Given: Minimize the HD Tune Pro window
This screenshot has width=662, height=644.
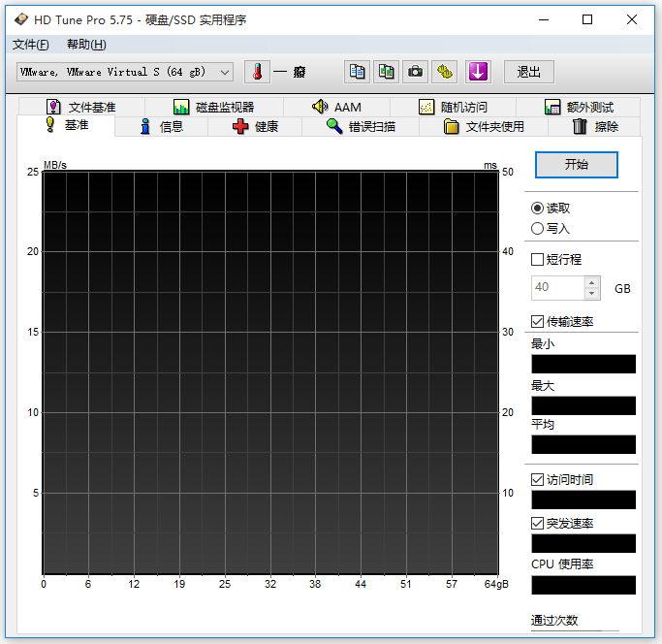Looking at the screenshot, I should [x=544, y=19].
